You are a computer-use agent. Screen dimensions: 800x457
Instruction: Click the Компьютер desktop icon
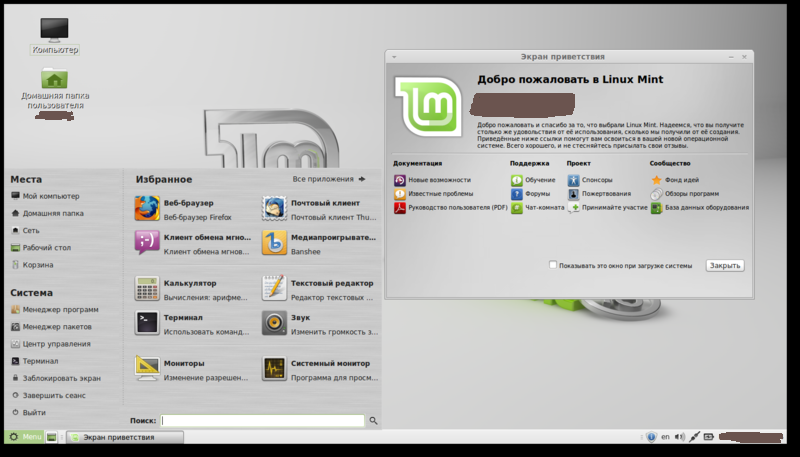point(55,30)
